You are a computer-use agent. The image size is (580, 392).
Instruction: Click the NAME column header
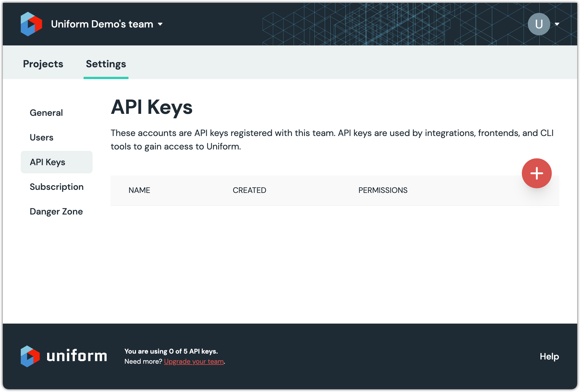point(139,190)
